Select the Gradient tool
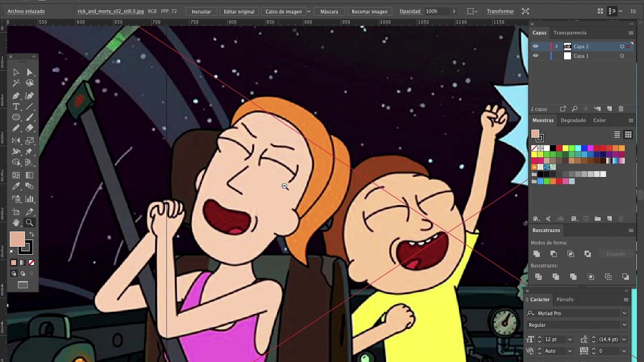 30,175
